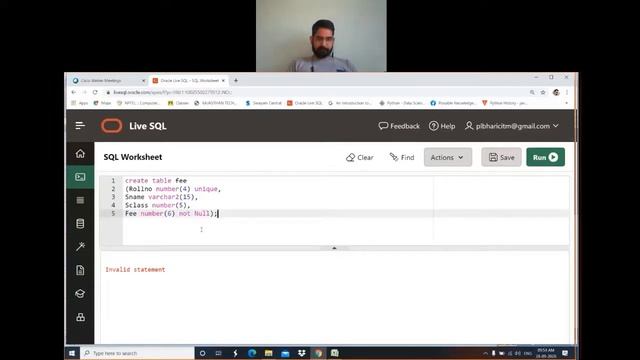Open the Chrome three-dot menu
This screenshot has height=360, width=640.
click(x=567, y=92)
